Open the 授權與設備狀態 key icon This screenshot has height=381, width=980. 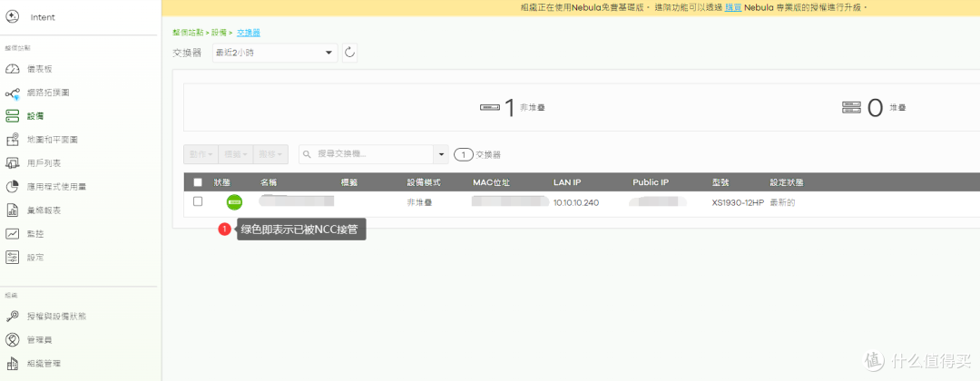pos(13,316)
